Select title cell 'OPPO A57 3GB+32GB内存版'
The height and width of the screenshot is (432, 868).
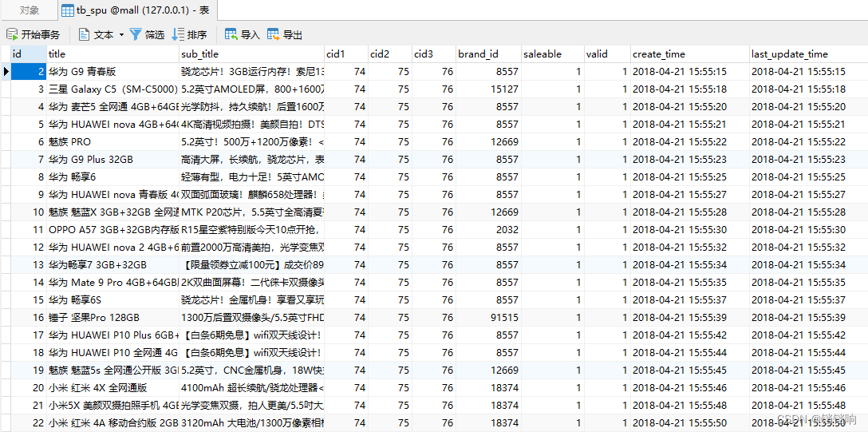pyautogui.click(x=113, y=230)
